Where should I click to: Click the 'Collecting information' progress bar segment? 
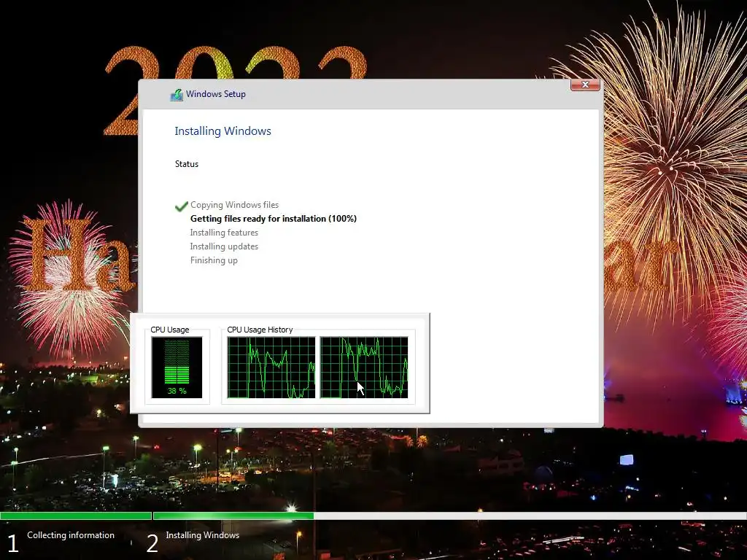tap(76, 516)
